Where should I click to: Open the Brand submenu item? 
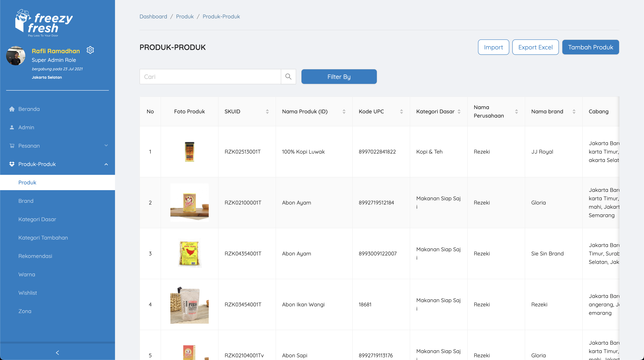(x=26, y=201)
